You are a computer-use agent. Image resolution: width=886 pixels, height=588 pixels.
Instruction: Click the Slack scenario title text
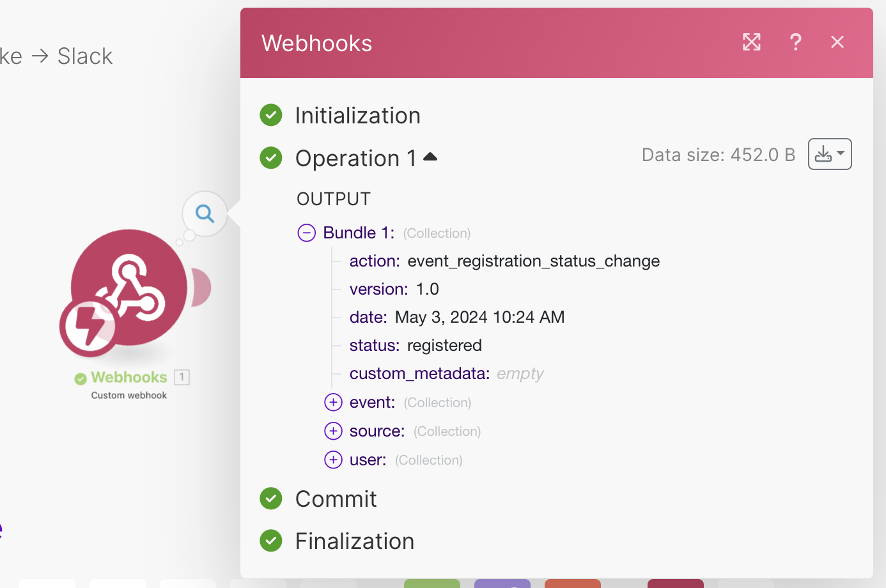click(x=85, y=56)
